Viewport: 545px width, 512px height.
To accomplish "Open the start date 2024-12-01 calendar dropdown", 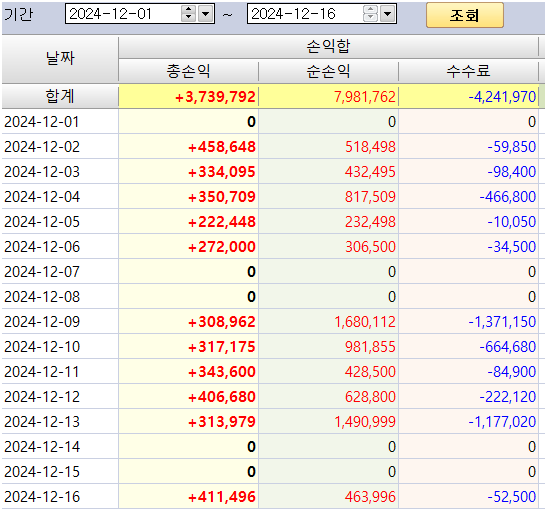I will pos(206,14).
